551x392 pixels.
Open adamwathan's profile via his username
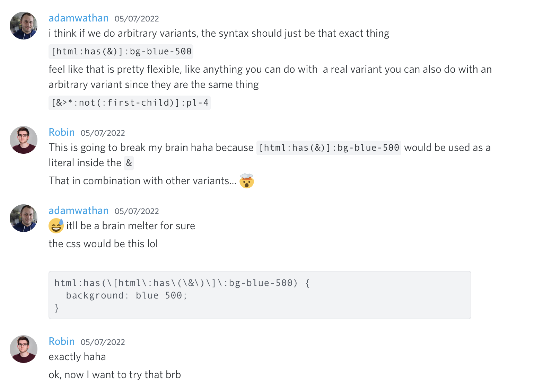(79, 18)
